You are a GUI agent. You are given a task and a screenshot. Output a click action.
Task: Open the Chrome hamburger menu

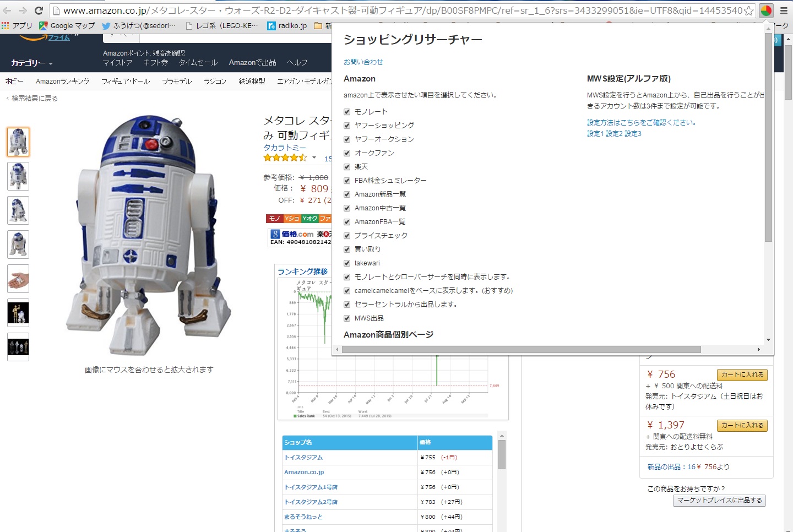point(784,10)
